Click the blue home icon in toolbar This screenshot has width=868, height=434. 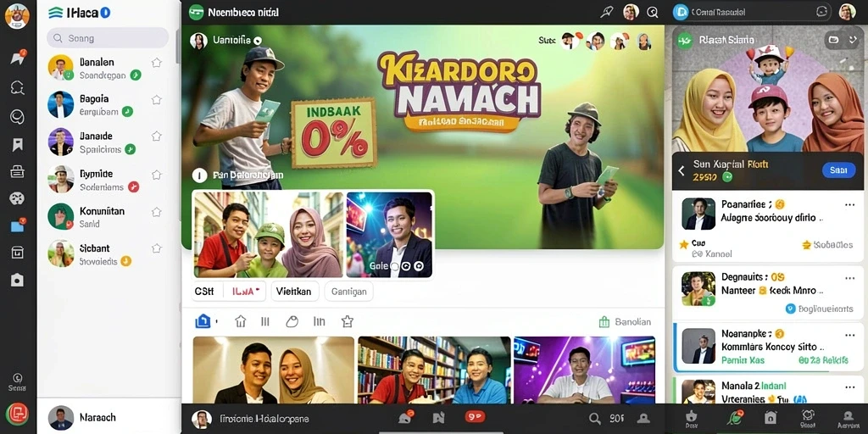(x=203, y=321)
